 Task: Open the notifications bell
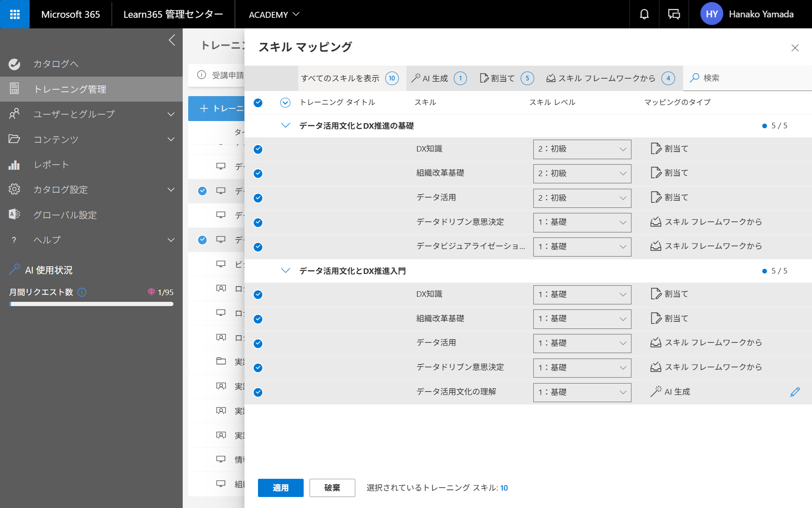tap(644, 14)
